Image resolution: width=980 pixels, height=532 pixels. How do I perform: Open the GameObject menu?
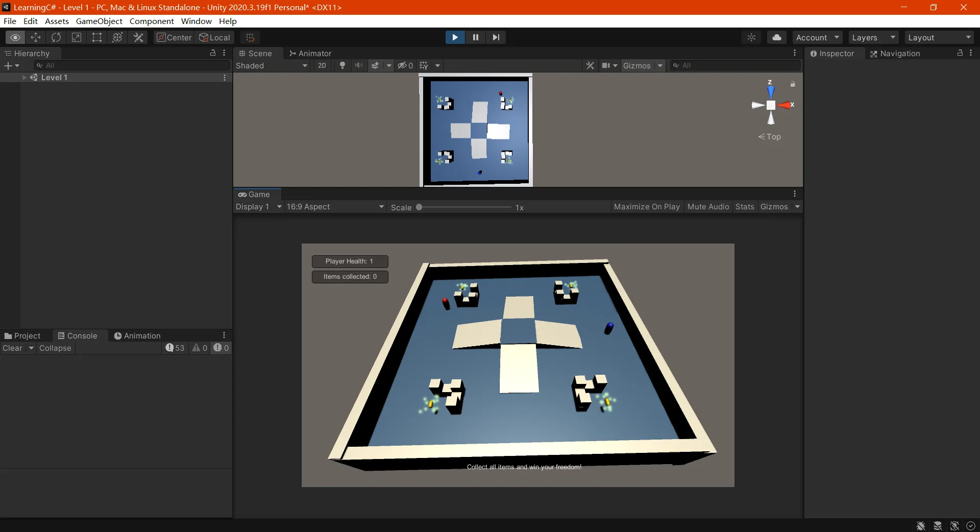[99, 21]
